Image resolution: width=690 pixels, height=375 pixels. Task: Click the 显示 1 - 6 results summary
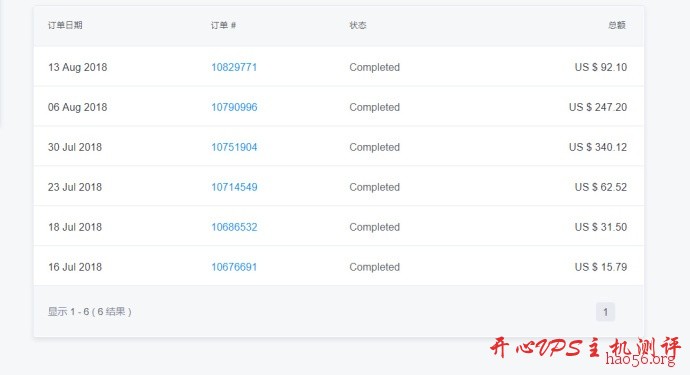90,312
